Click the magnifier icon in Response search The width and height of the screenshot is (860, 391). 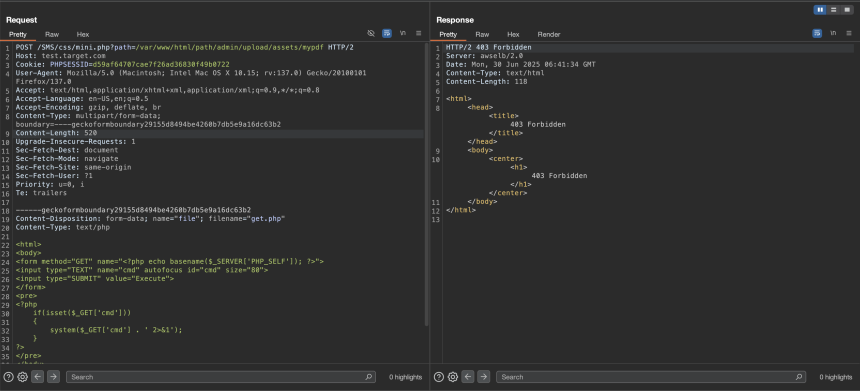tap(799, 377)
